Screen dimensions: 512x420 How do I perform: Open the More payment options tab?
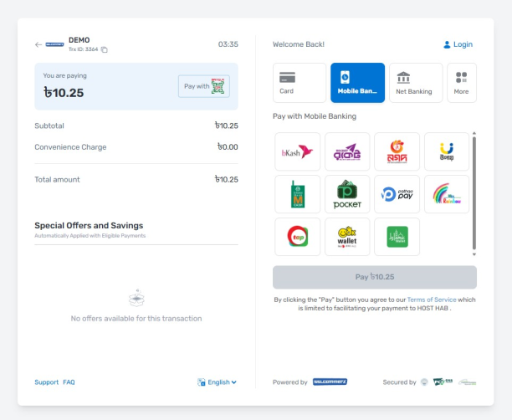462,83
